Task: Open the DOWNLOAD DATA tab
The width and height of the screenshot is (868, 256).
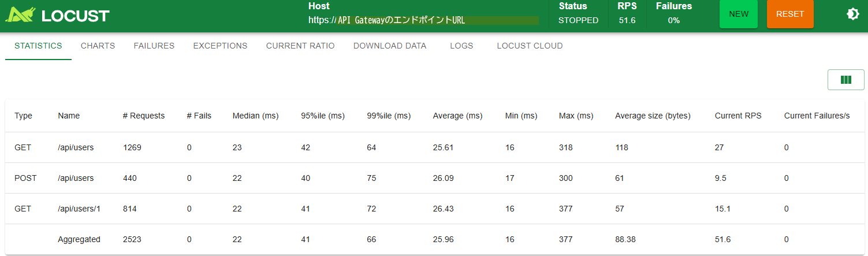Action: [x=389, y=46]
